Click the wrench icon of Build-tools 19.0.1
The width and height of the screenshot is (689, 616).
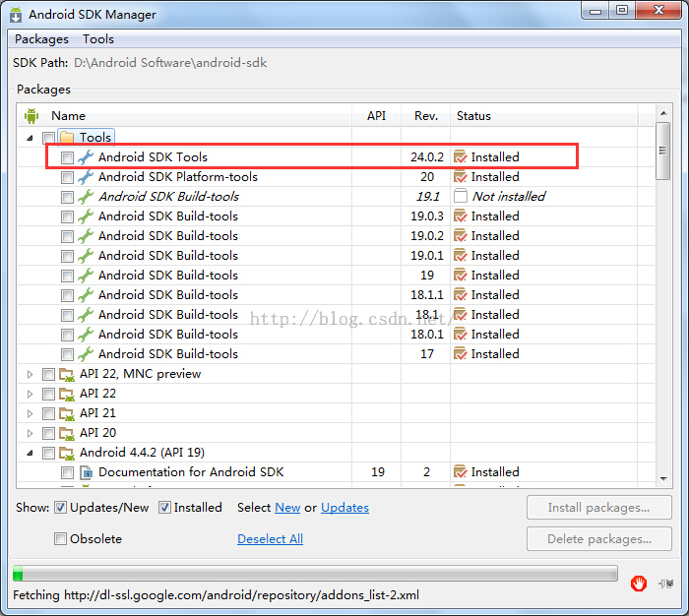point(86,256)
